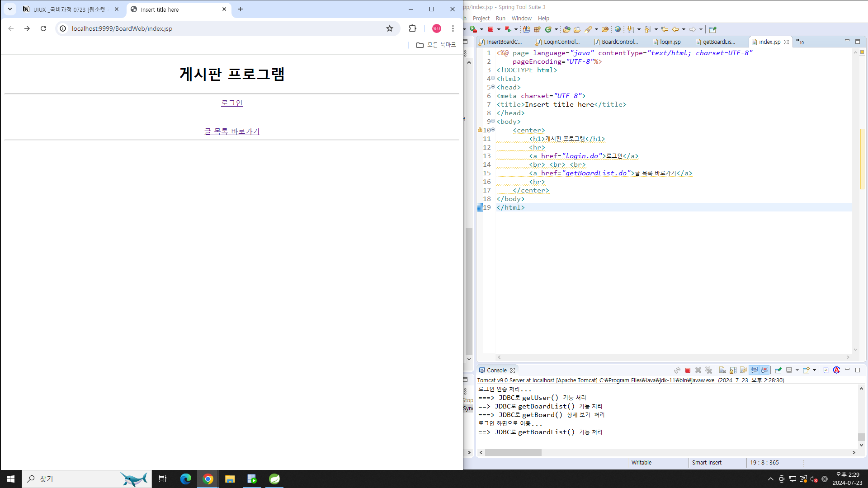Expand the Open Console dropdown arrow

click(814, 370)
